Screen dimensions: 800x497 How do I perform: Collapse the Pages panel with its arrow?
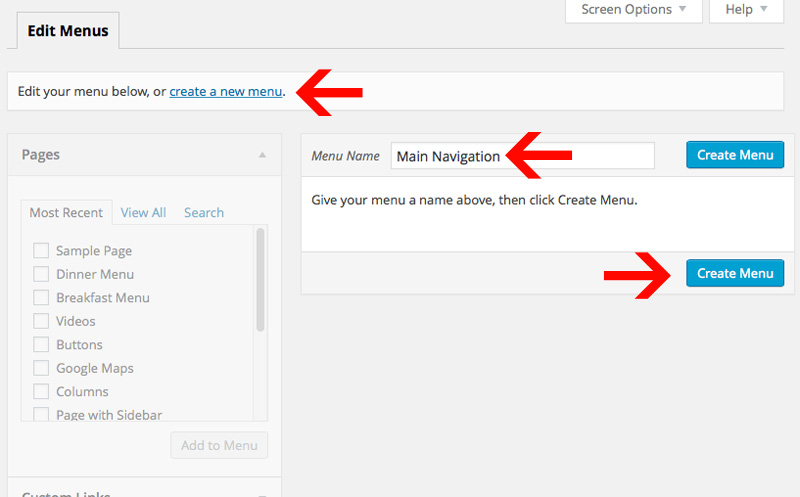pos(262,155)
